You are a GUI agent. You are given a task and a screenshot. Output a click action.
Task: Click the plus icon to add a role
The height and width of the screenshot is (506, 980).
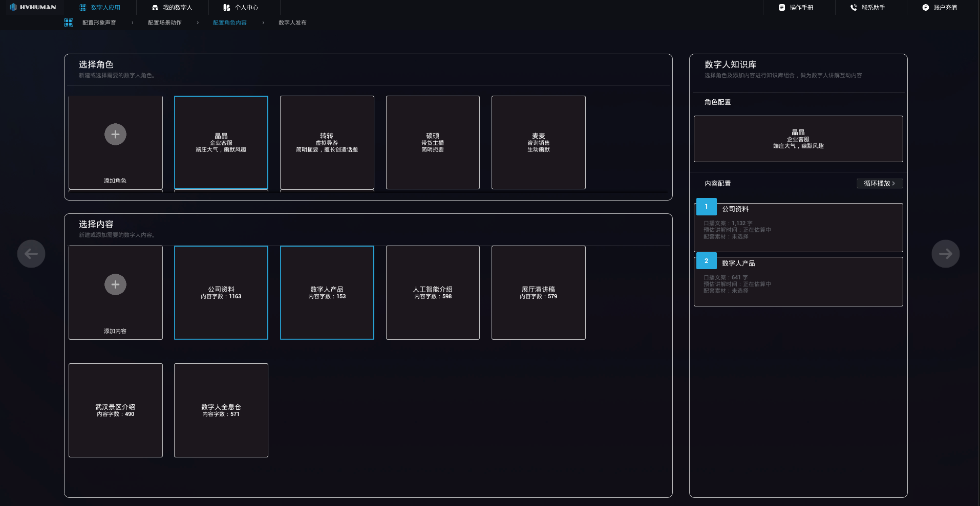pos(115,134)
